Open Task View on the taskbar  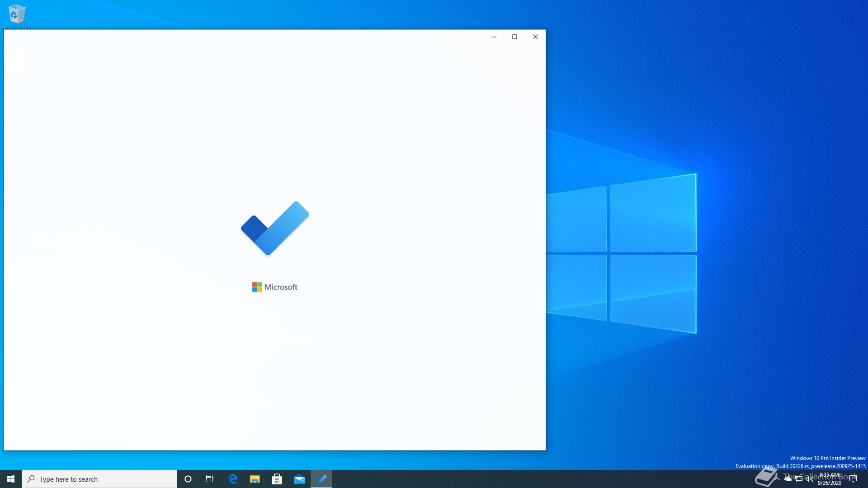tap(210, 479)
